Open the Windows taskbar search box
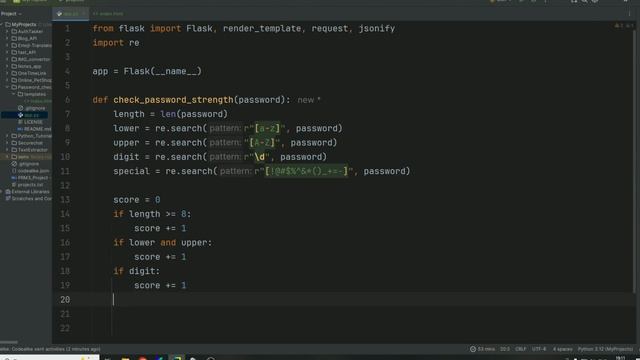 click(49, 358)
